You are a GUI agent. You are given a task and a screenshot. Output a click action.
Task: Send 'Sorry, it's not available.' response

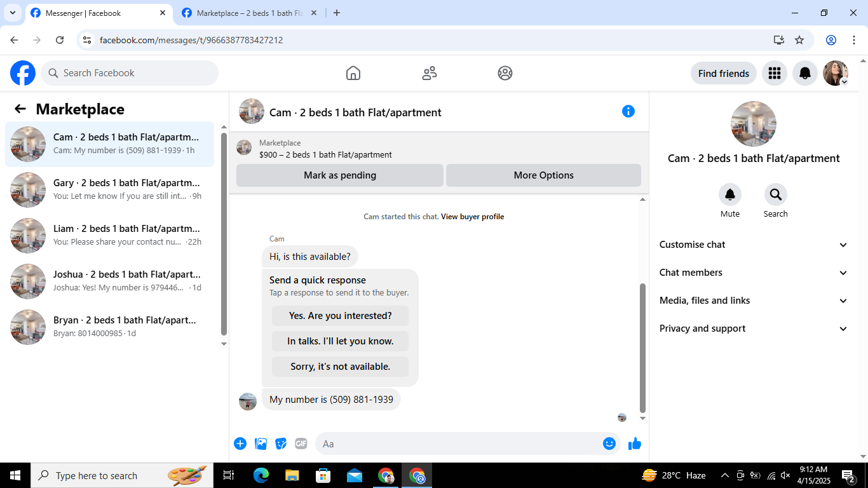(x=340, y=367)
